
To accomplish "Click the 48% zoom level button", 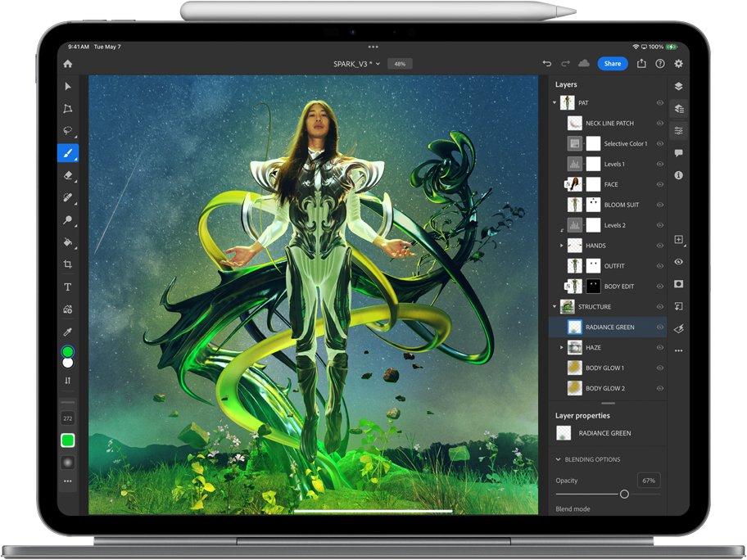I will [x=400, y=64].
